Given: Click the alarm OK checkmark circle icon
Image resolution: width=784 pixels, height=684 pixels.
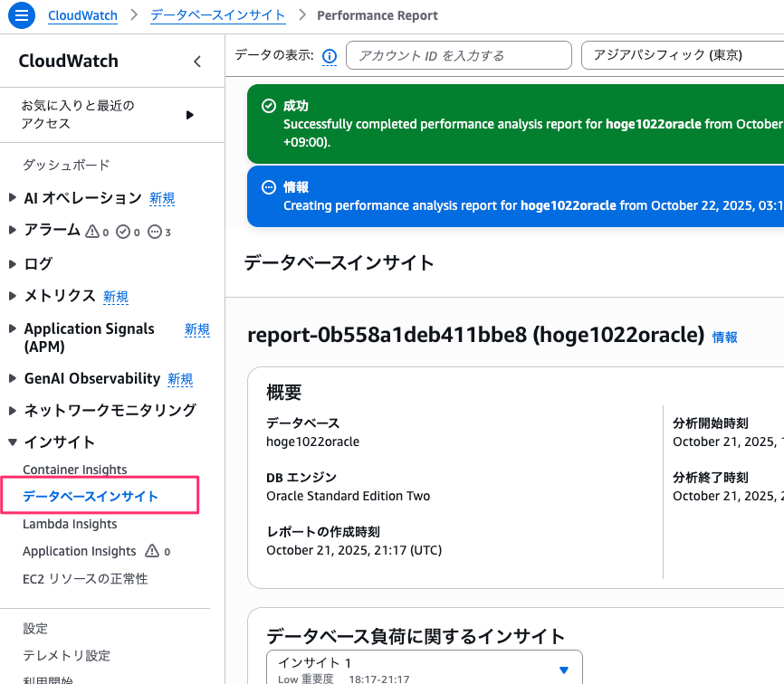Looking at the screenshot, I should 123,232.
